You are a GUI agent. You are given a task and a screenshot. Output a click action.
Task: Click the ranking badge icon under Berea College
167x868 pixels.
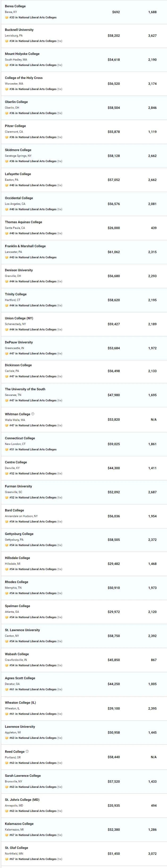pos(7,17)
